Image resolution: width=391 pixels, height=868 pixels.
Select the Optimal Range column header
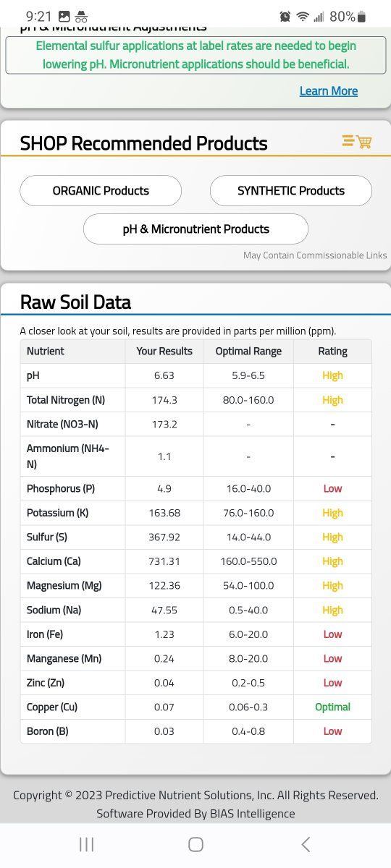[248, 351]
